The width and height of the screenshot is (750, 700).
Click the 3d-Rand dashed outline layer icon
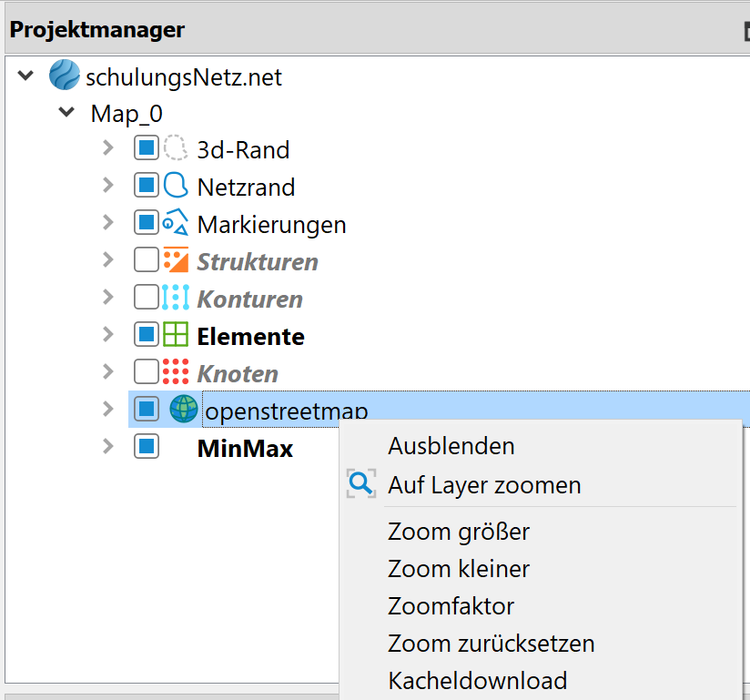175,148
